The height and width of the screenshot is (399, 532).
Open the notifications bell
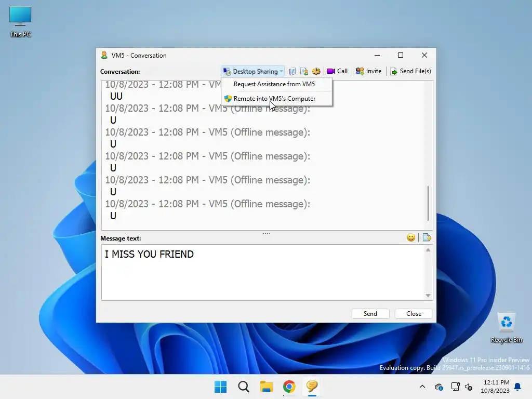point(518,387)
